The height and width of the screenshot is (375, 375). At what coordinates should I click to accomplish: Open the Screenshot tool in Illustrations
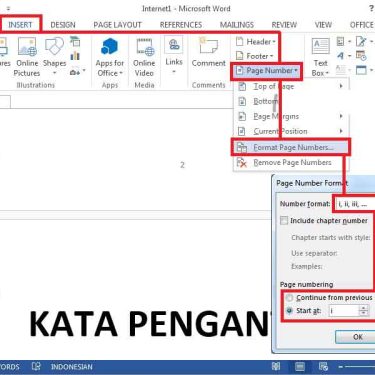tap(77, 72)
